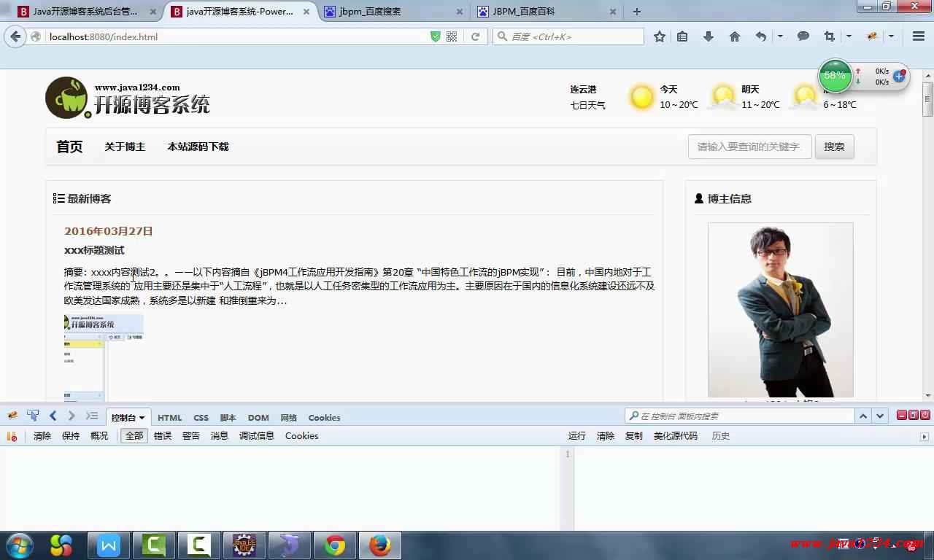Collapse command editor side panel arrow

(925, 437)
